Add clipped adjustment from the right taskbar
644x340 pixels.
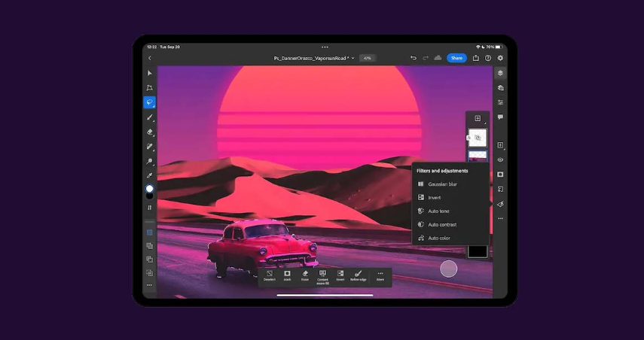pyautogui.click(x=500, y=189)
